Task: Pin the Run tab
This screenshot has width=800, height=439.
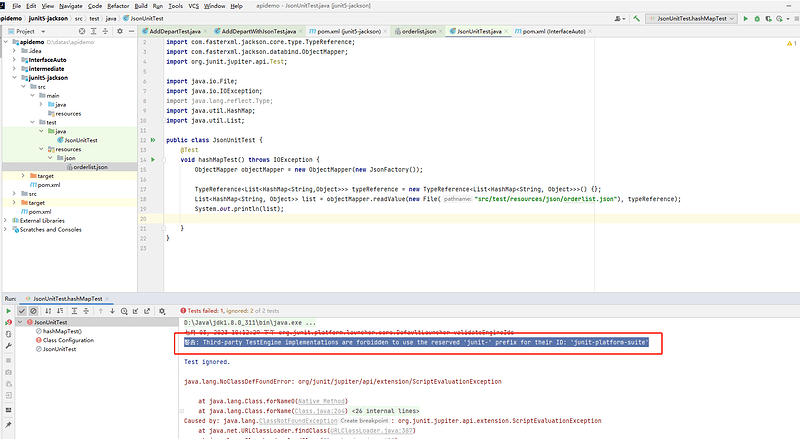Action: [x=8, y=425]
